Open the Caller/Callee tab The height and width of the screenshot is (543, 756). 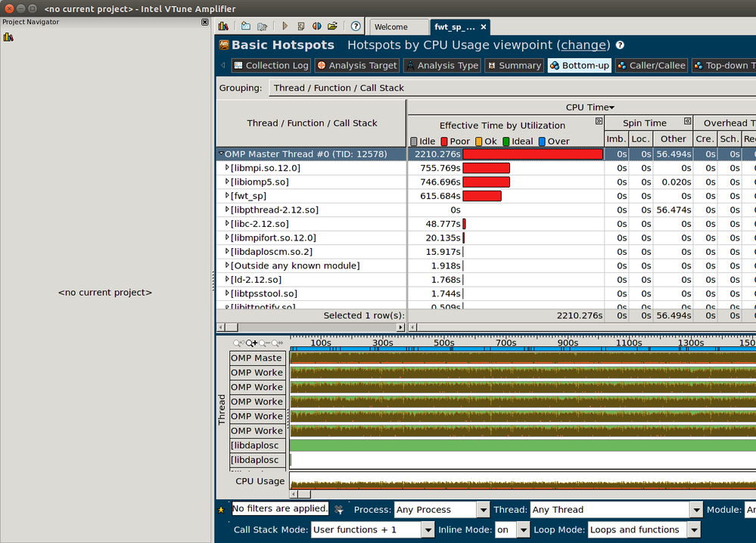pos(652,66)
